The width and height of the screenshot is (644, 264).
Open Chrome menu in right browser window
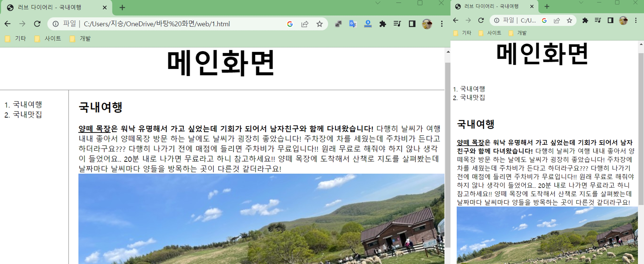(636, 20)
